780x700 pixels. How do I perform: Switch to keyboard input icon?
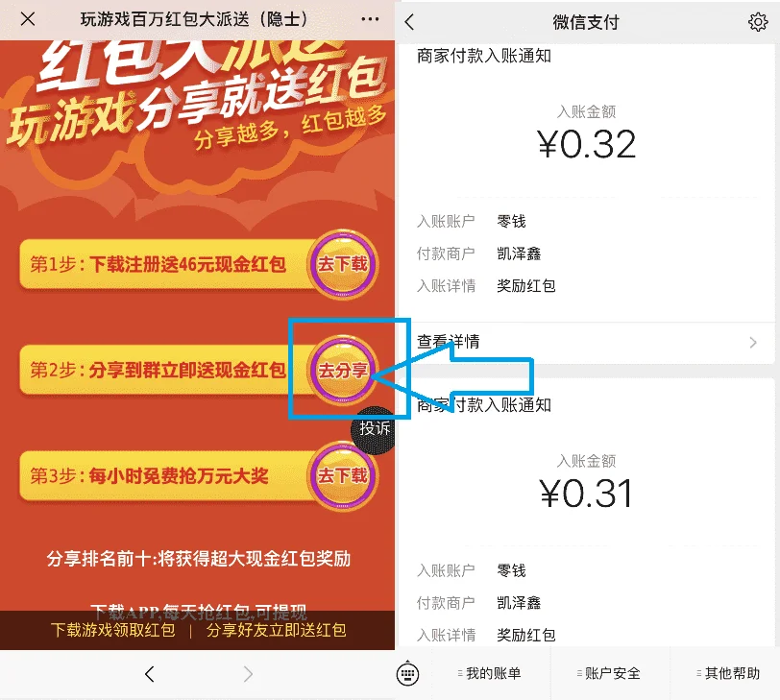click(x=407, y=674)
